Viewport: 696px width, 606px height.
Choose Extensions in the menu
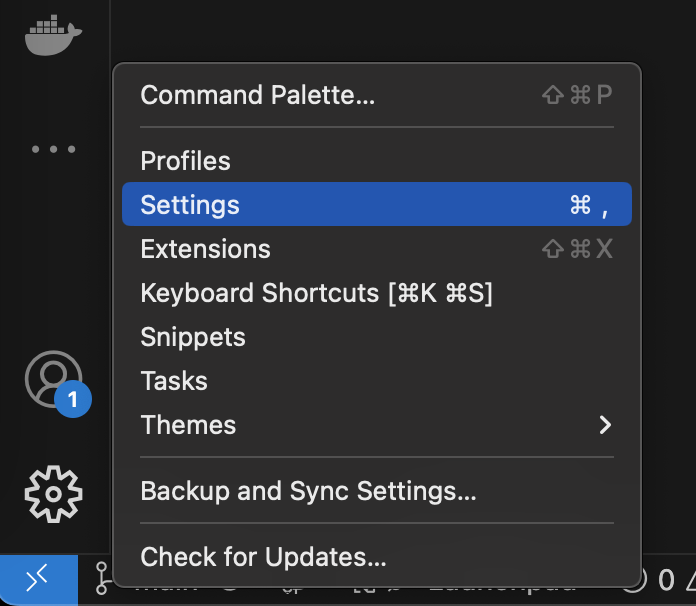click(206, 249)
